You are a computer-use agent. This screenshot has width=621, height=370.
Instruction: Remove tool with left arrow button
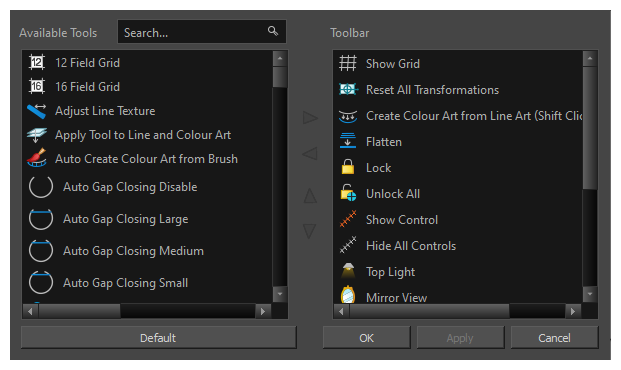(x=310, y=153)
